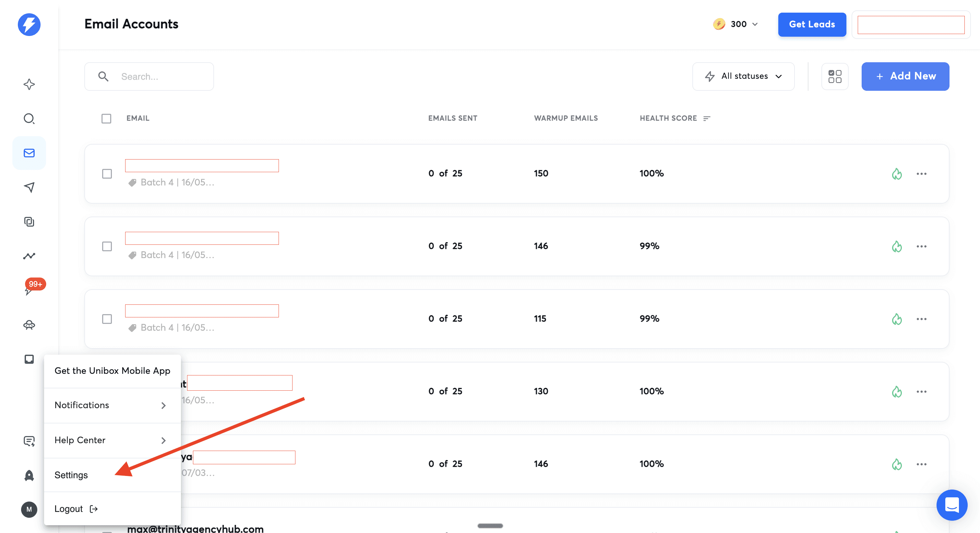Check the third Batch 4 account checkbox

(x=107, y=319)
